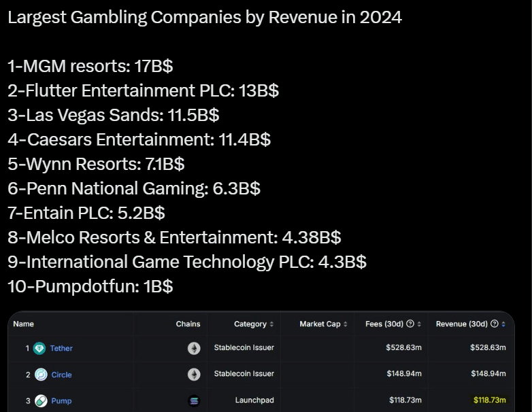532x412 pixels.
Task: Open the Tether protocol link
Action: [x=61, y=348]
